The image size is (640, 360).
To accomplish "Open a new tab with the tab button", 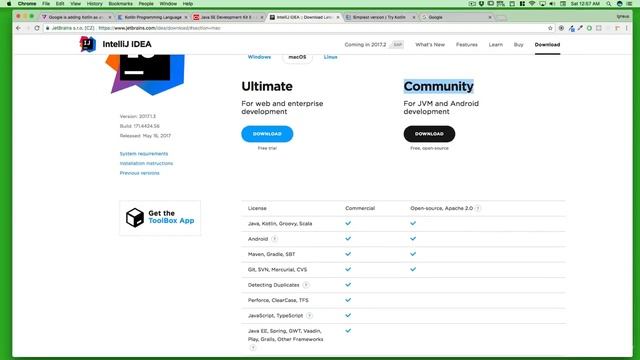I will (502, 18).
